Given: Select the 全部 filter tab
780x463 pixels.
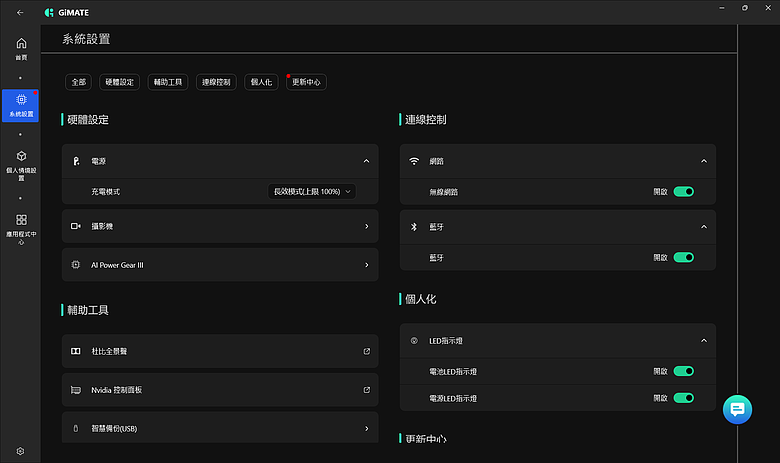Looking at the screenshot, I should [x=79, y=82].
